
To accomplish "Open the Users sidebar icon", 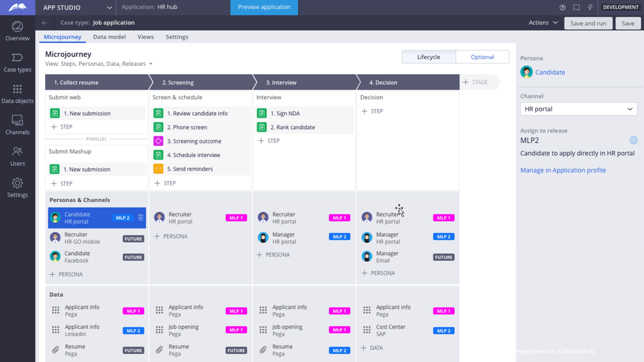I will tap(17, 156).
